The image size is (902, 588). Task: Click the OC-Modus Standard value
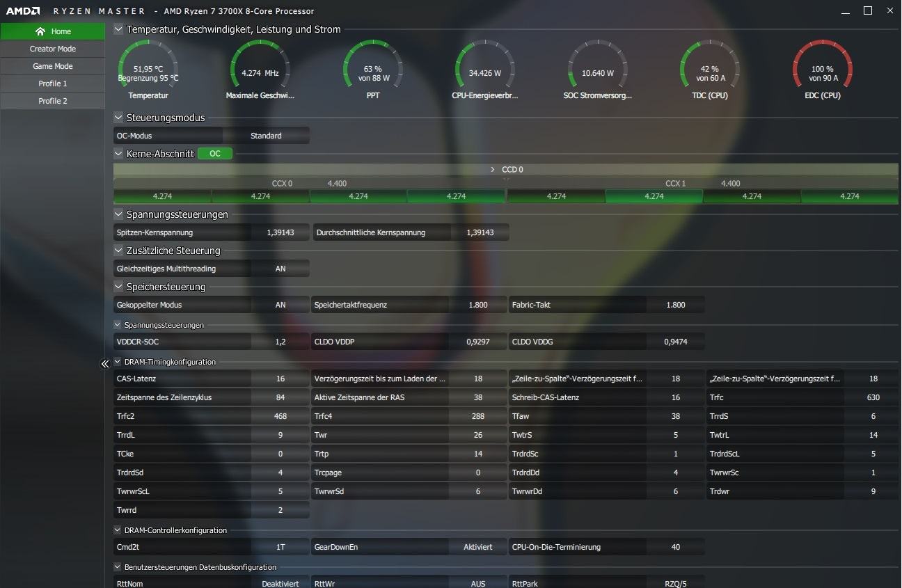point(266,136)
